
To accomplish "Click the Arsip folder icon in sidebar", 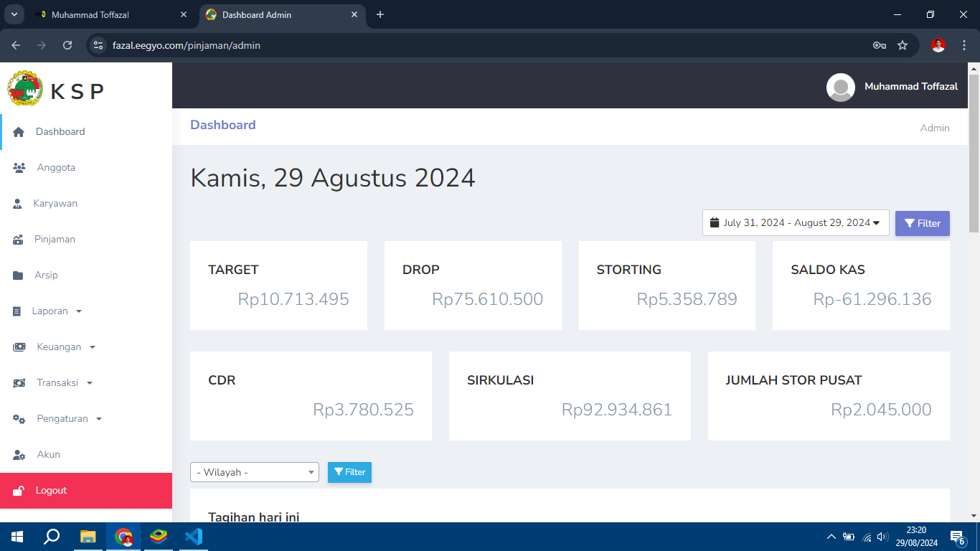I will pyautogui.click(x=18, y=275).
